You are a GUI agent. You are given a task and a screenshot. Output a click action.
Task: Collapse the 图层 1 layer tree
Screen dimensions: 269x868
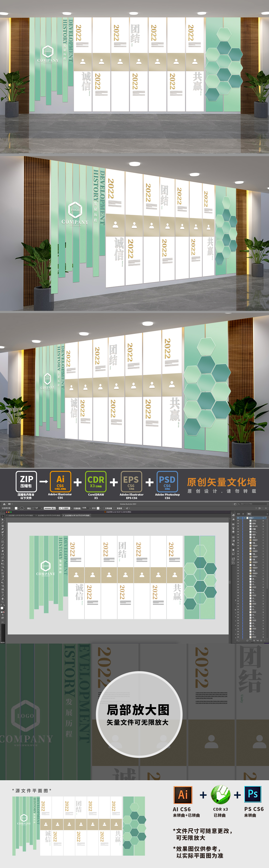coord(244,518)
